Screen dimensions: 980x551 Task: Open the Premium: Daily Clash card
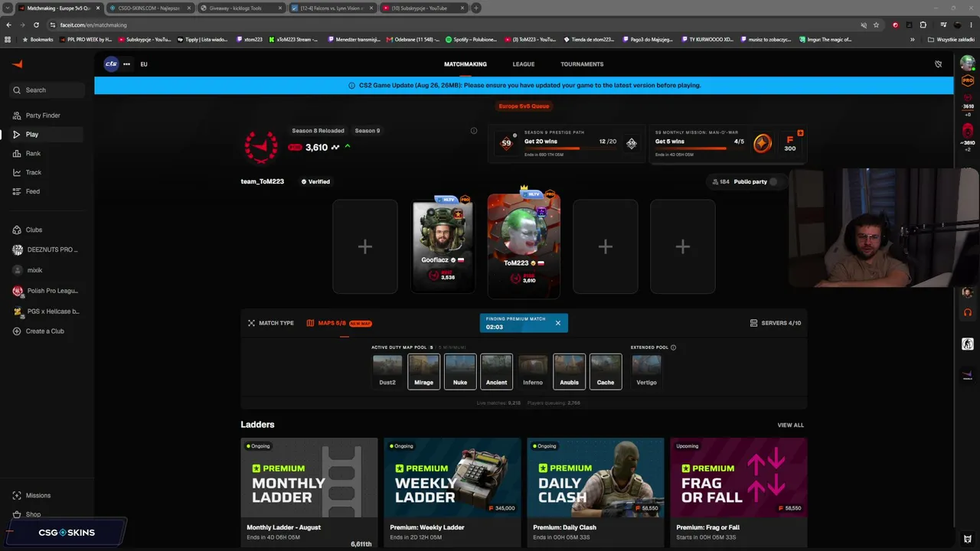point(596,492)
